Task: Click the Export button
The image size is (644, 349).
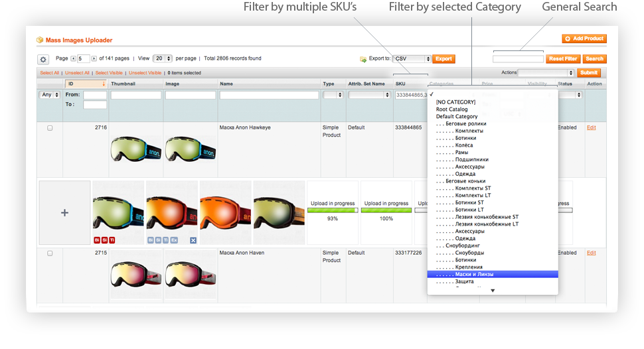Action: [443, 59]
